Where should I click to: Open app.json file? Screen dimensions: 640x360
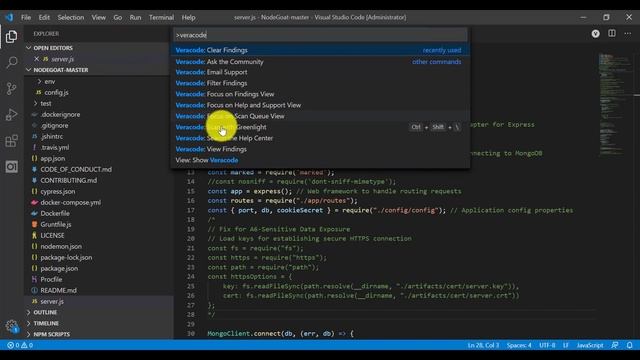pos(52,159)
